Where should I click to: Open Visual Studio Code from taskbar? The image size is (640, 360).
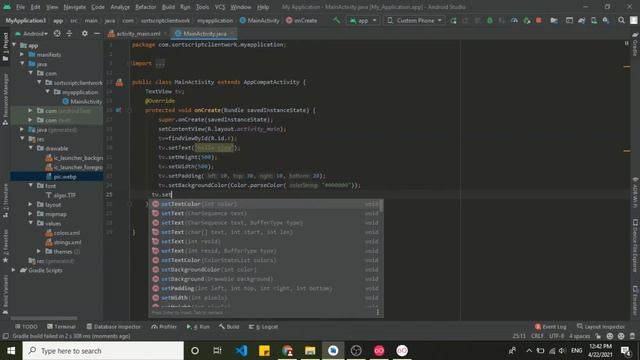(x=241, y=351)
